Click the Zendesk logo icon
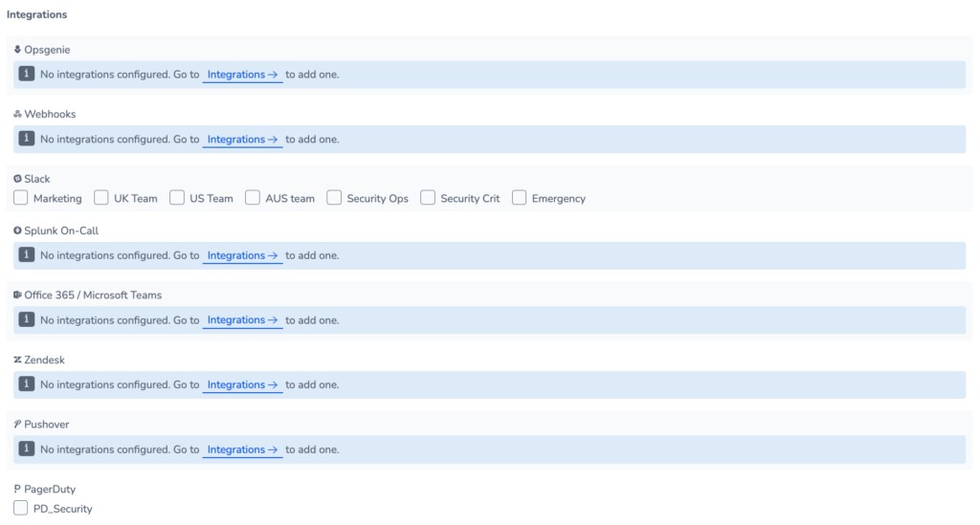 click(17, 360)
